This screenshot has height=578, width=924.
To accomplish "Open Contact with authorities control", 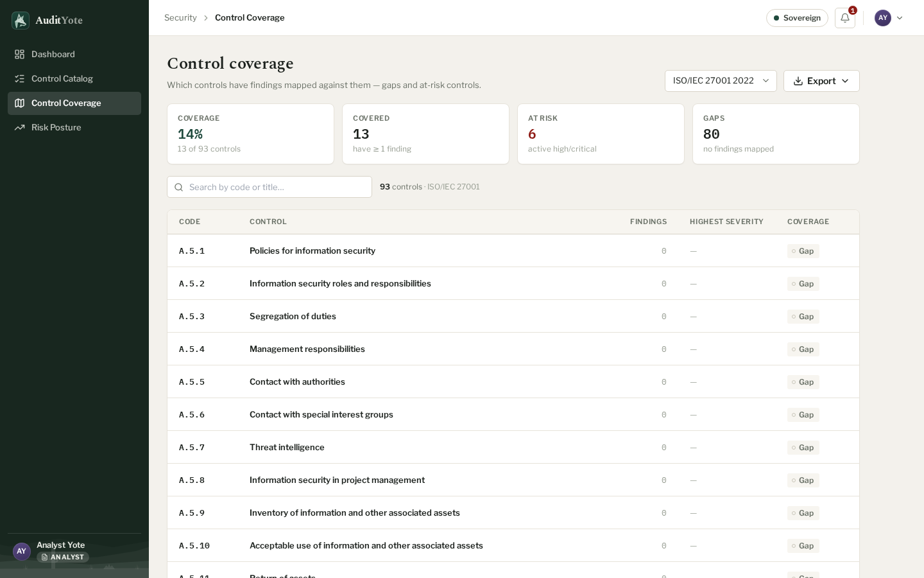I will pyautogui.click(x=513, y=382).
